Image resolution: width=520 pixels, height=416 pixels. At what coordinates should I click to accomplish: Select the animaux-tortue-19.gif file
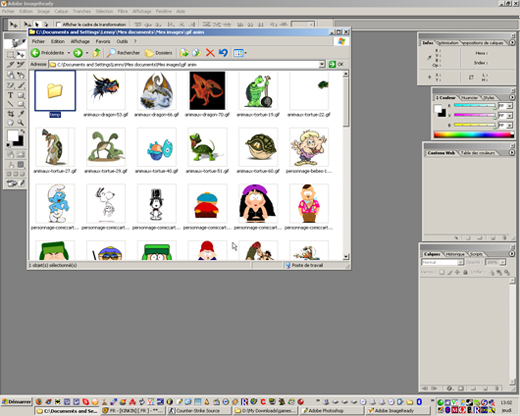pyautogui.click(x=258, y=91)
